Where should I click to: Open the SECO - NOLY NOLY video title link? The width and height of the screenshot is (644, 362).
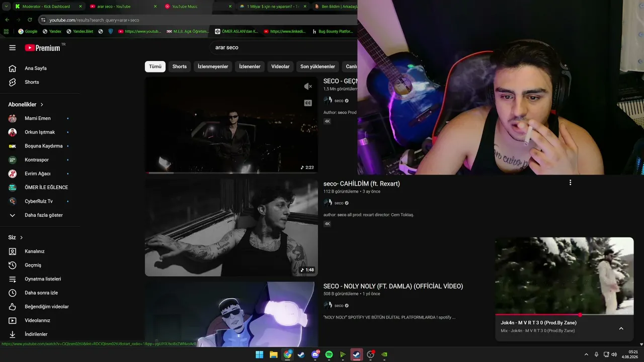[393, 286]
